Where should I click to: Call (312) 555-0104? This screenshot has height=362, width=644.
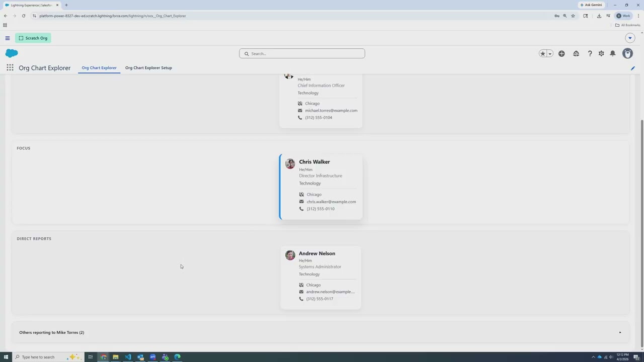point(318,118)
